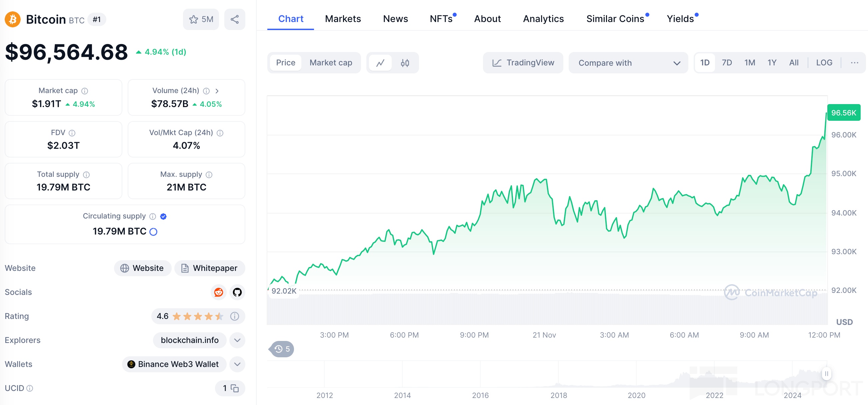Image resolution: width=868 pixels, height=405 pixels.
Task: Copy the UCID value
Action: [x=235, y=388]
